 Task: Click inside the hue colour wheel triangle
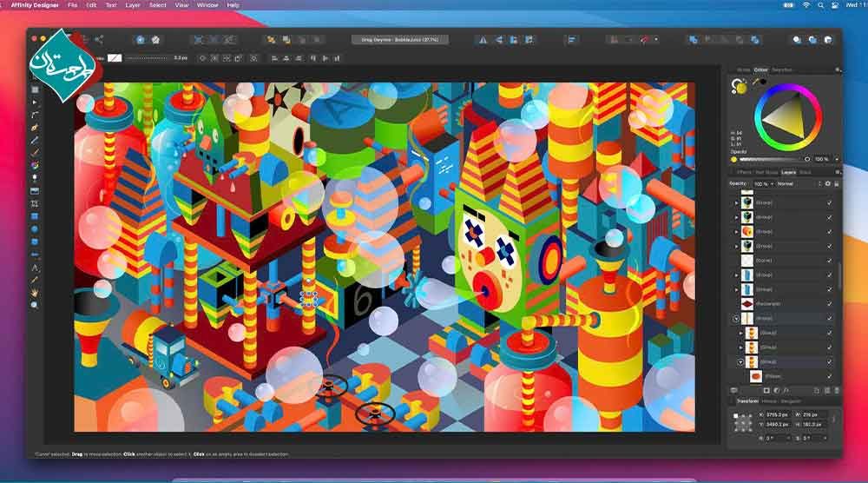click(x=786, y=117)
